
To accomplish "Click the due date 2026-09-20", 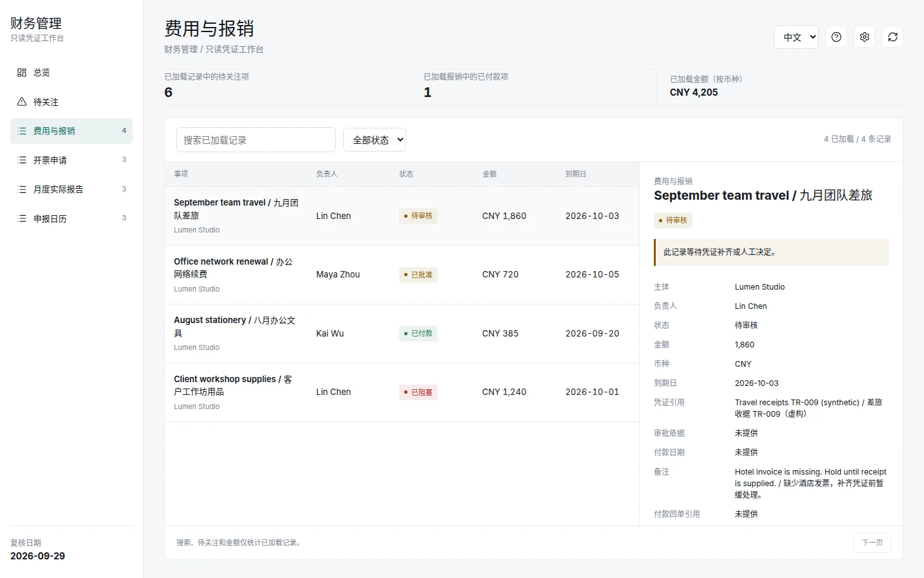I will [592, 334].
